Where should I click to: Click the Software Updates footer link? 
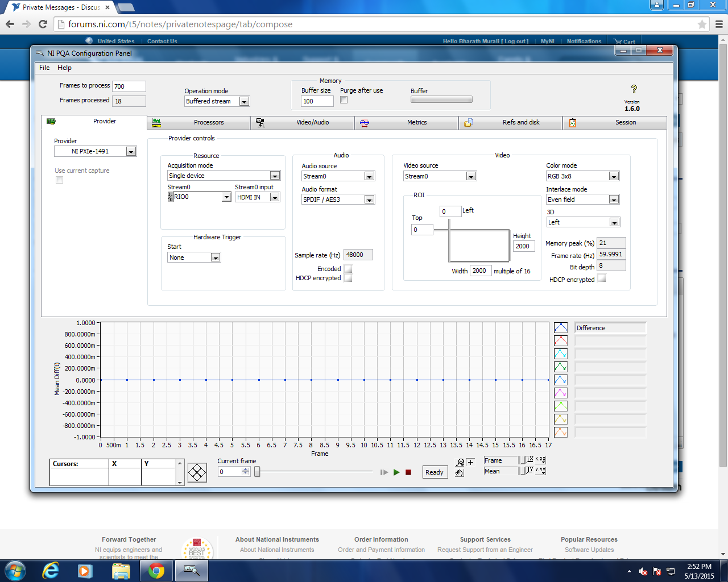click(x=589, y=550)
